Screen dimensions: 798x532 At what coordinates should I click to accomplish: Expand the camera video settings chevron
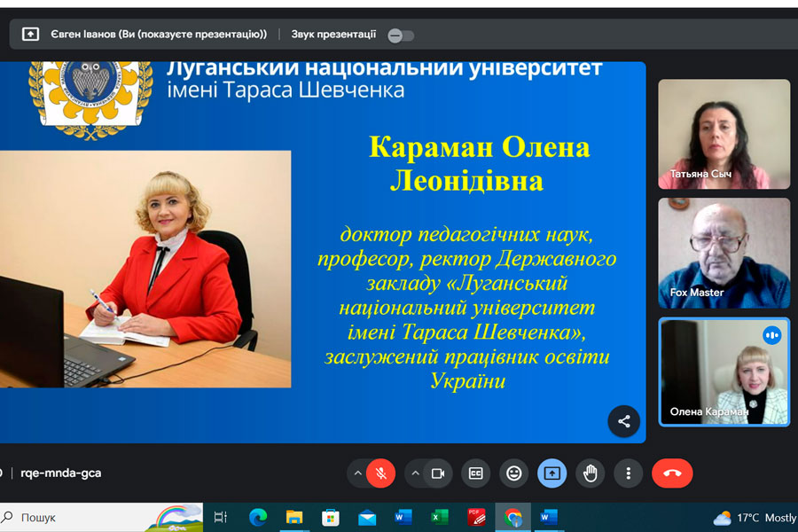415,473
